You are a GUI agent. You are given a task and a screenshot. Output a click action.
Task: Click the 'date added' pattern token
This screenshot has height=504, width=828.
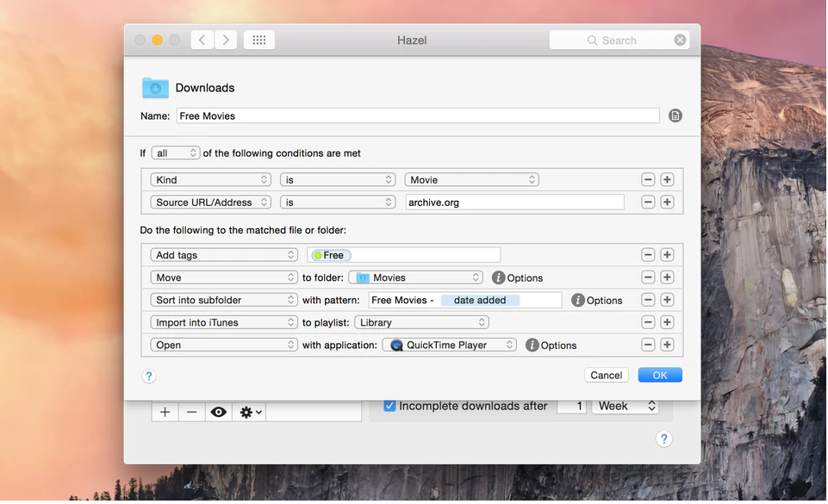[480, 301]
